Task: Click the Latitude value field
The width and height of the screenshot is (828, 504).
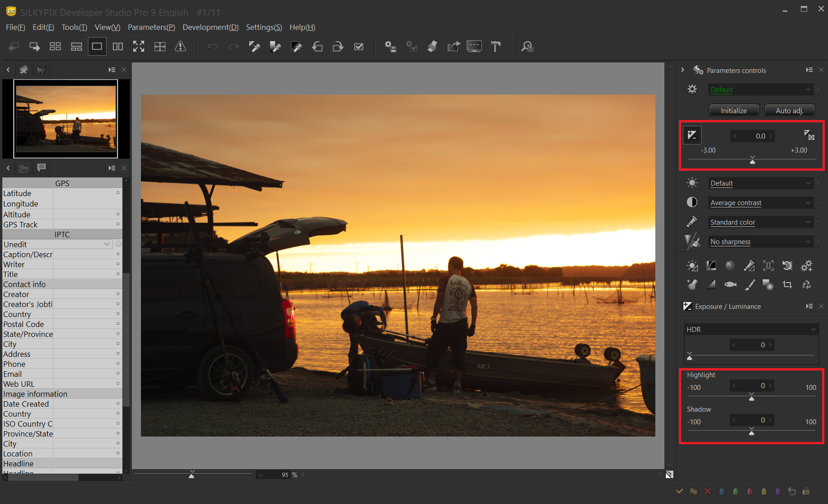Action: [87, 193]
